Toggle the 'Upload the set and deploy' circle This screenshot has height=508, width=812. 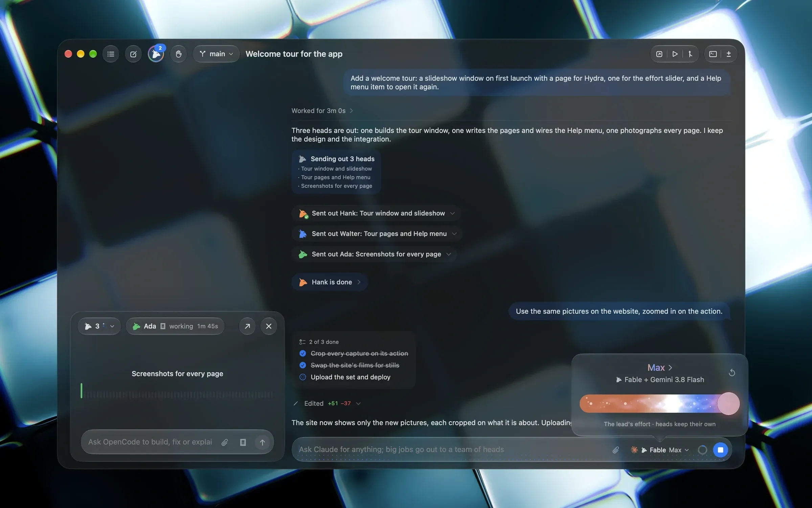(303, 377)
